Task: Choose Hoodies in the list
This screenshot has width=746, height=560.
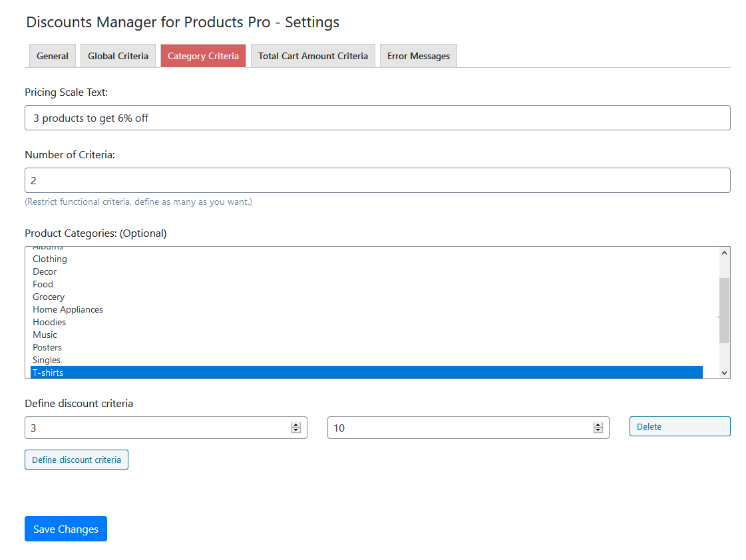Action: (x=366, y=322)
